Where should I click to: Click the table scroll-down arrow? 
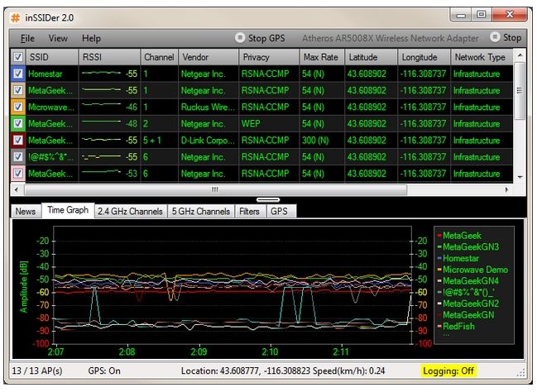(520, 176)
